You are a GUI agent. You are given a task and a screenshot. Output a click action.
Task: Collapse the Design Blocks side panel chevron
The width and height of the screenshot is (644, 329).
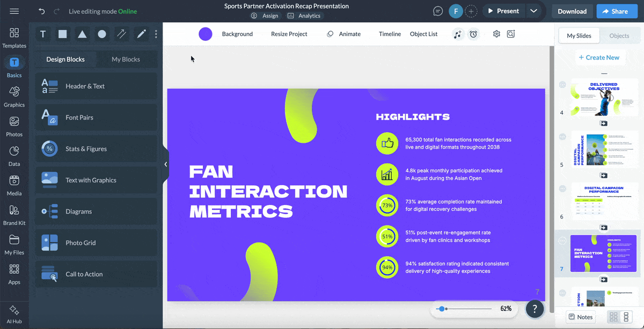[x=165, y=164]
